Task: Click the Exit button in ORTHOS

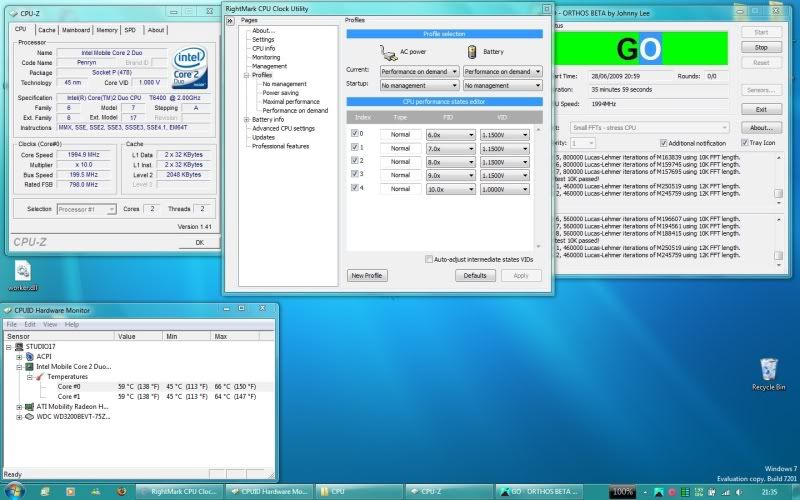Action: click(x=761, y=109)
